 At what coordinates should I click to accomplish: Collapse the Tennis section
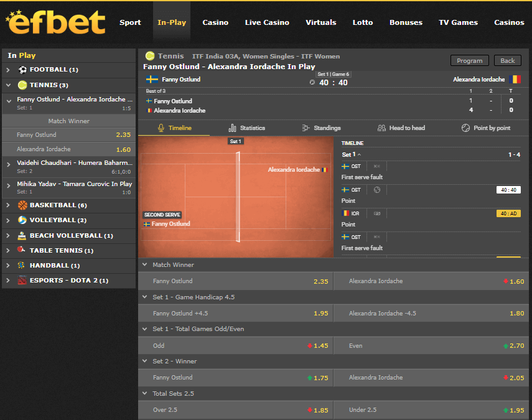pyautogui.click(x=8, y=85)
